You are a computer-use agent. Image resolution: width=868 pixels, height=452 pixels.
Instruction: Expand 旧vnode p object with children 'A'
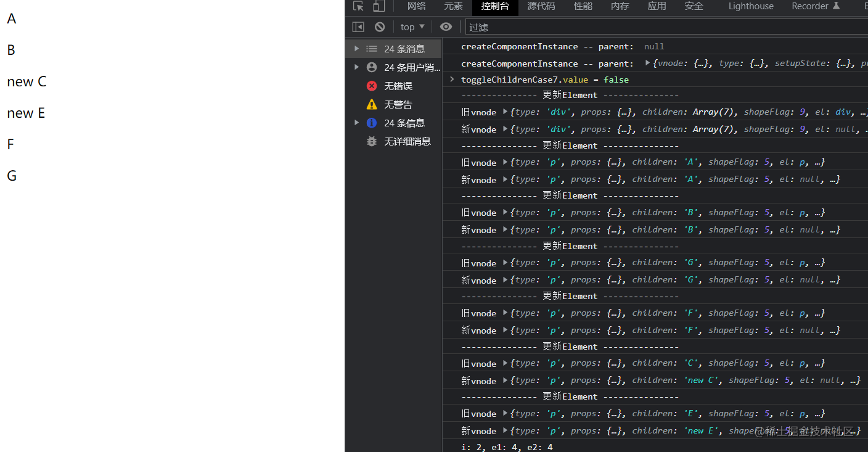coord(506,162)
